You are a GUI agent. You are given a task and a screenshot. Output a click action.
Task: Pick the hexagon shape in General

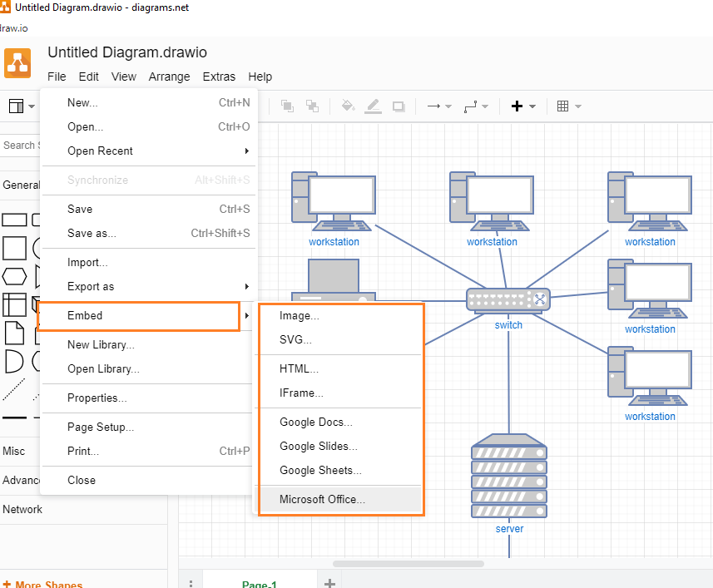(x=14, y=276)
